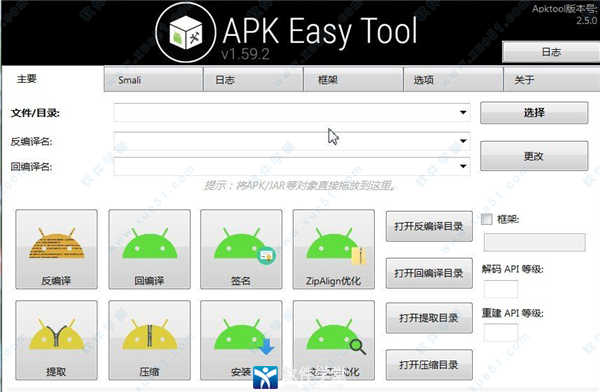Click the 安装 install APK icon button
Image resolution: width=600 pixels, height=392 pixels.
click(x=241, y=340)
